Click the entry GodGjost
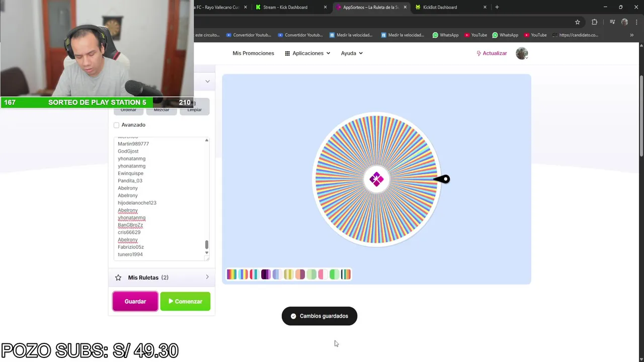Screen dimensions: 644x362 [128, 151]
